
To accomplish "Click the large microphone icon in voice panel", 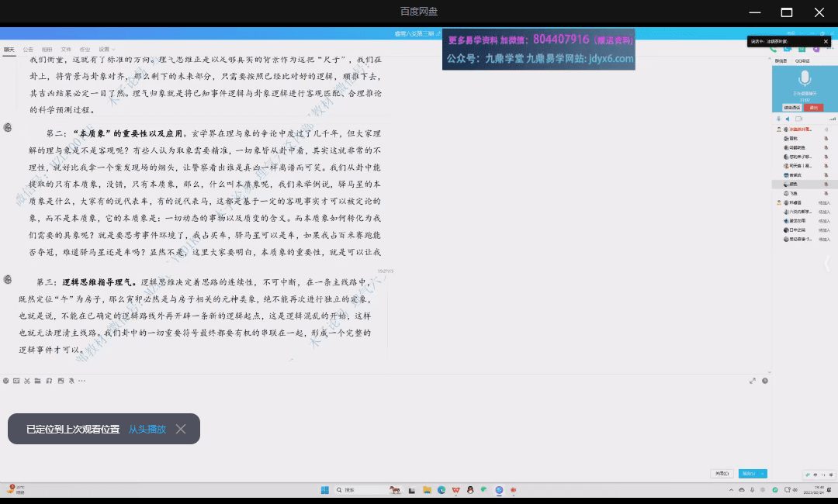I will point(805,78).
